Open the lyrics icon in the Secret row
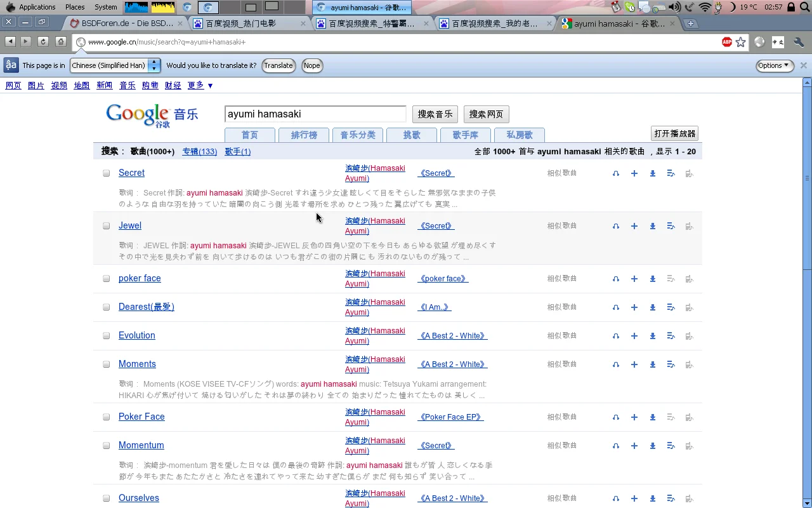This screenshot has width=812, height=508. pos(671,173)
